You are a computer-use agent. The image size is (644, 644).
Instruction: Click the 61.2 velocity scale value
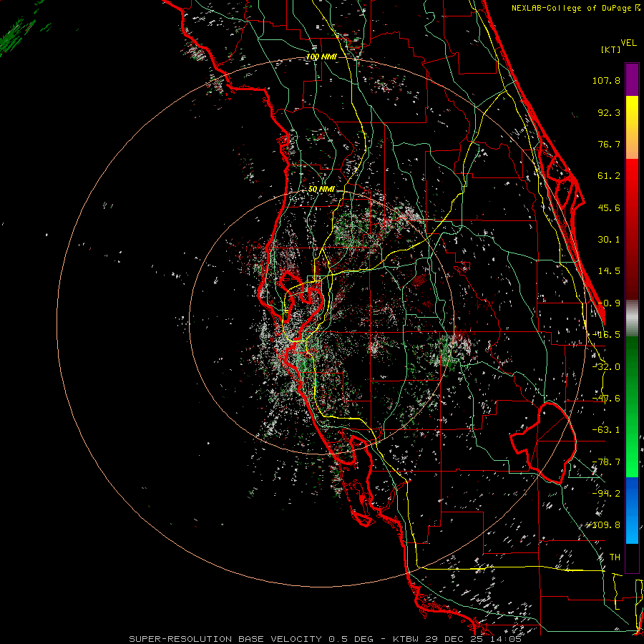[x=609, y=176]
